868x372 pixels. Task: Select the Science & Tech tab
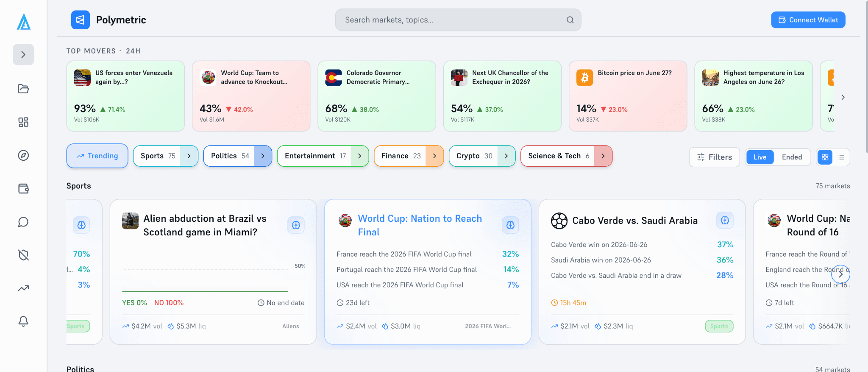click(558, 156)
